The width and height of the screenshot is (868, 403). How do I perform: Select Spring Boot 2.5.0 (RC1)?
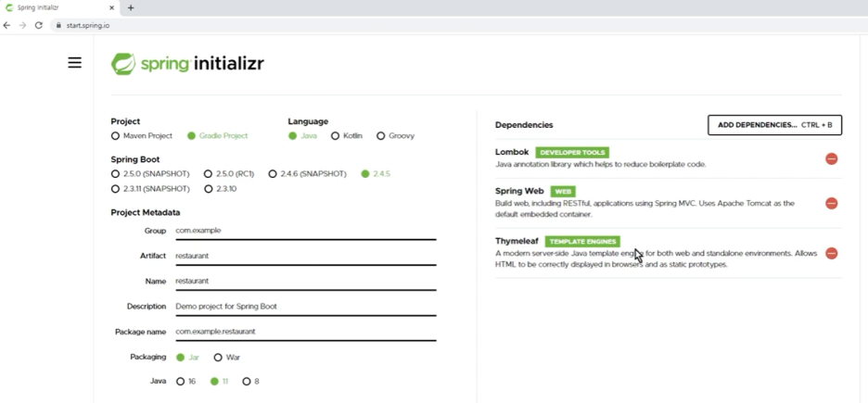pyautogui.click(x=229, y=173)
